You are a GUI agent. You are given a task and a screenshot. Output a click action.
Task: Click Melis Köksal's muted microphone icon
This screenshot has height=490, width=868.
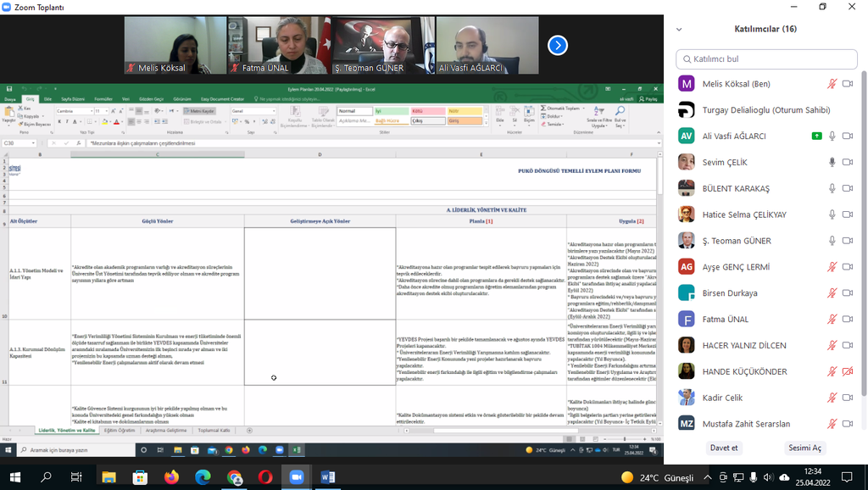832,83
